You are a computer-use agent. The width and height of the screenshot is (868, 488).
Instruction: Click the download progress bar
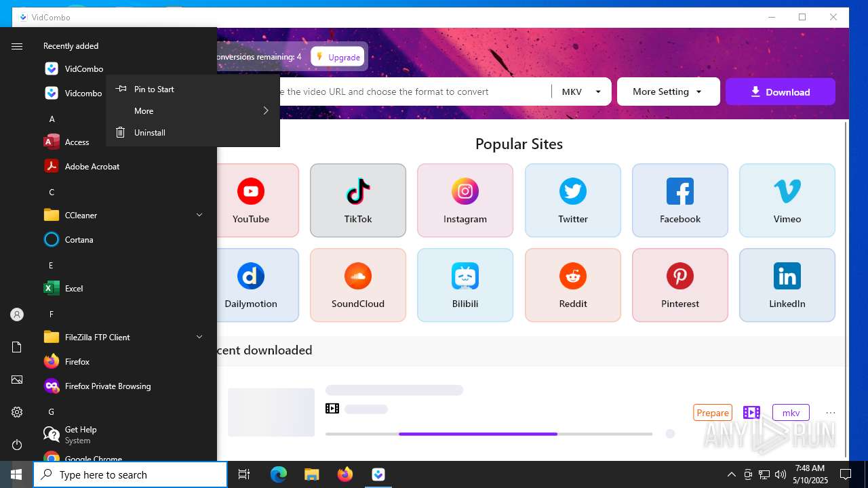(489, 434)
